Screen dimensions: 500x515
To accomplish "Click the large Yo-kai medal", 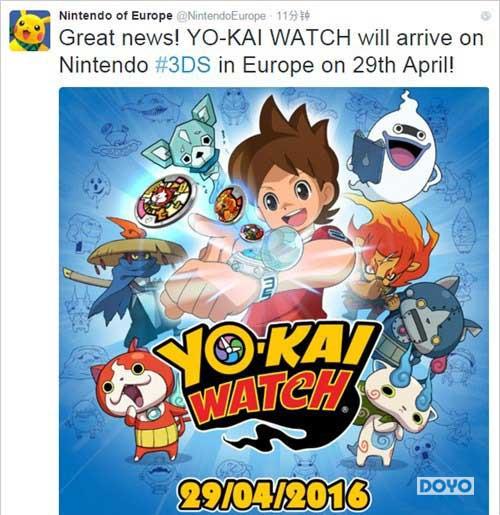I will [163, 197].
